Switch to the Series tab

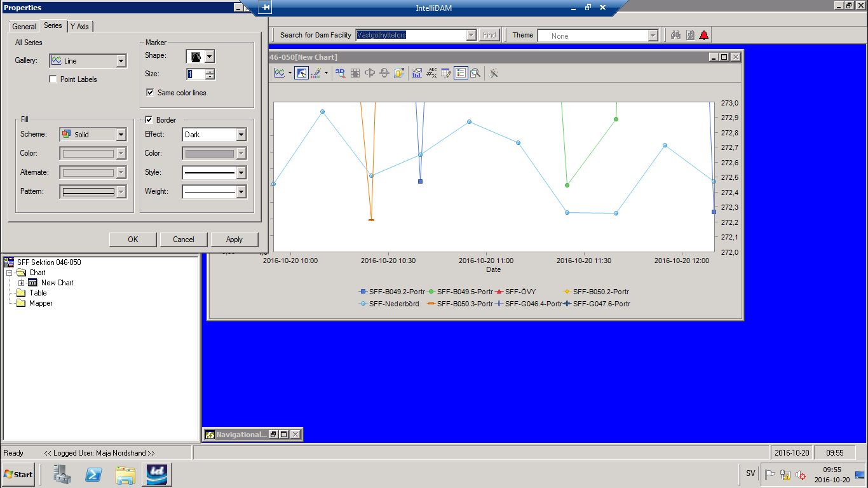click(x=53, y=25)
